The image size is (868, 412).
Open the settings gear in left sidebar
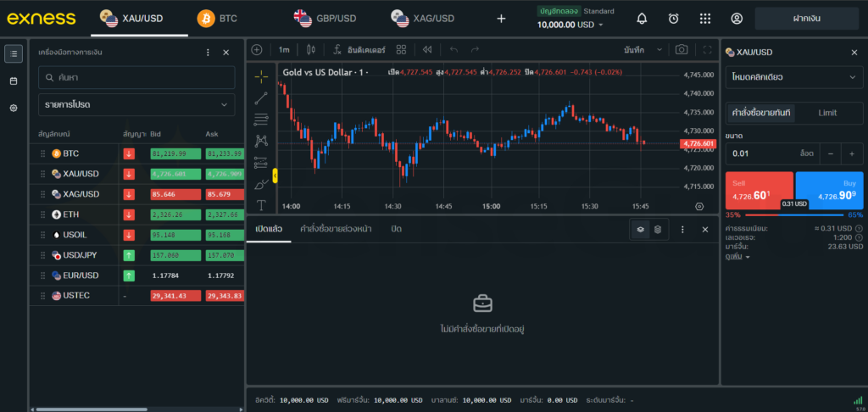tap(14, 108)
